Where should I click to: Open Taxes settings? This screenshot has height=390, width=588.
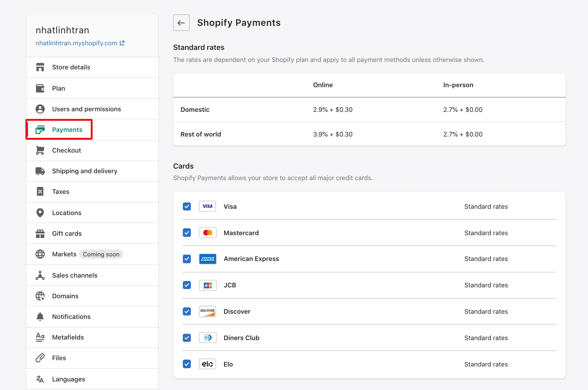pyautogui.click(x=92, y=192)
